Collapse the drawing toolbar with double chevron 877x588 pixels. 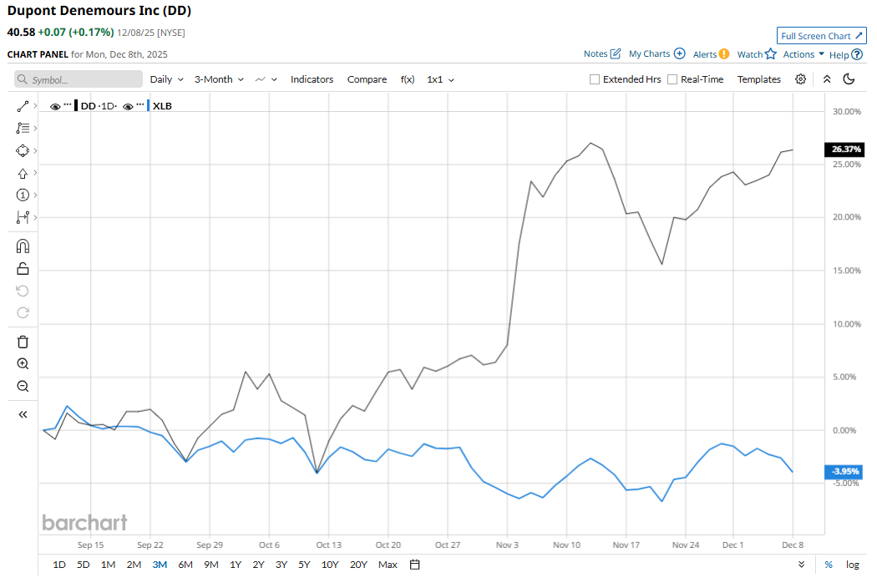coord(23,414)
